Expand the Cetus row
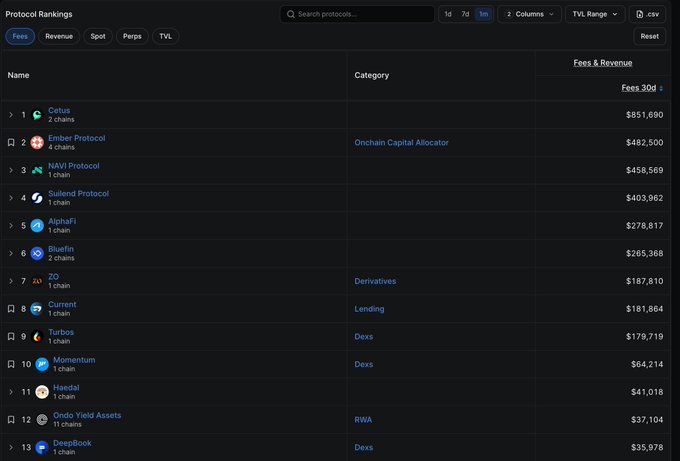 coord(11,115)
